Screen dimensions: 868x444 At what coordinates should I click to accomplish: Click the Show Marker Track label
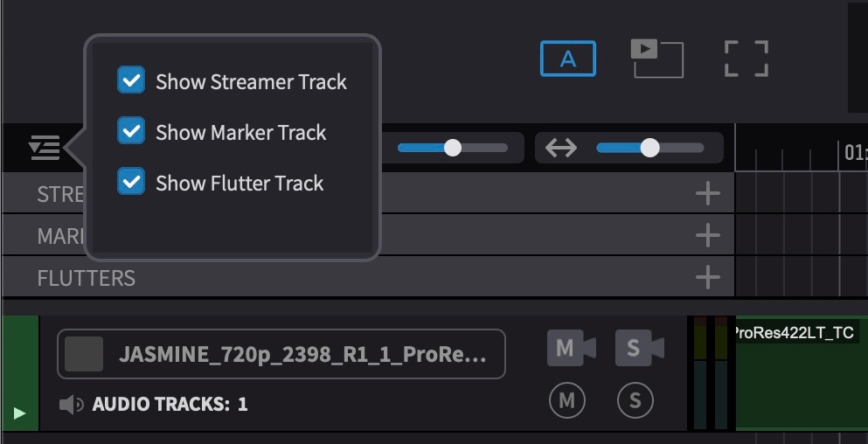[240, 132]
